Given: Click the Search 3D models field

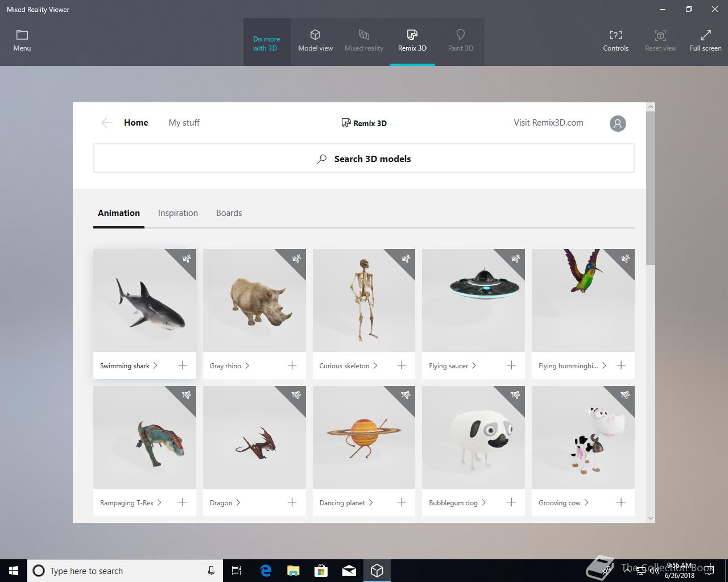Looking at the screenshot, I should tap(364, 159).
